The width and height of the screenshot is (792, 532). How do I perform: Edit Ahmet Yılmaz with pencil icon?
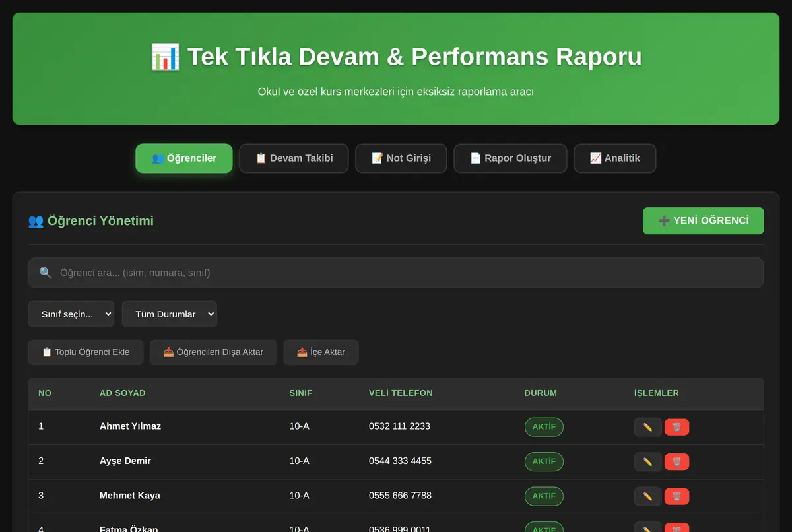(647, 427)
